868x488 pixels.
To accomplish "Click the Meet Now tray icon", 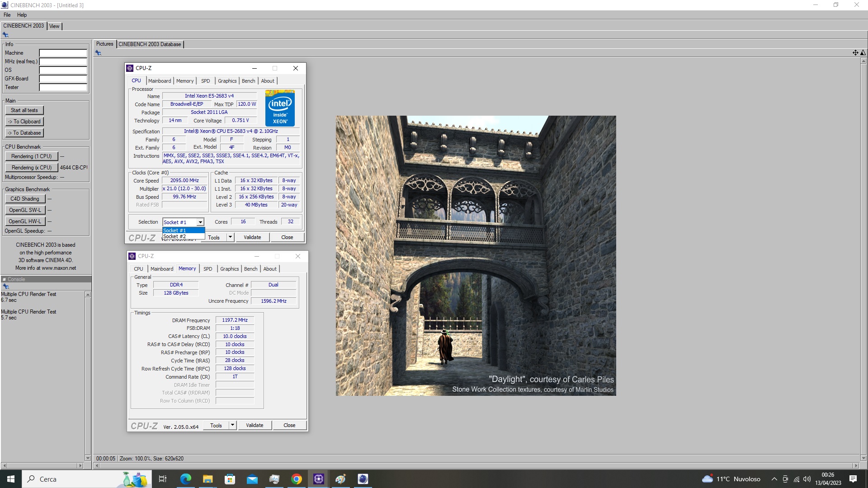I will click(x=785, y=479).
